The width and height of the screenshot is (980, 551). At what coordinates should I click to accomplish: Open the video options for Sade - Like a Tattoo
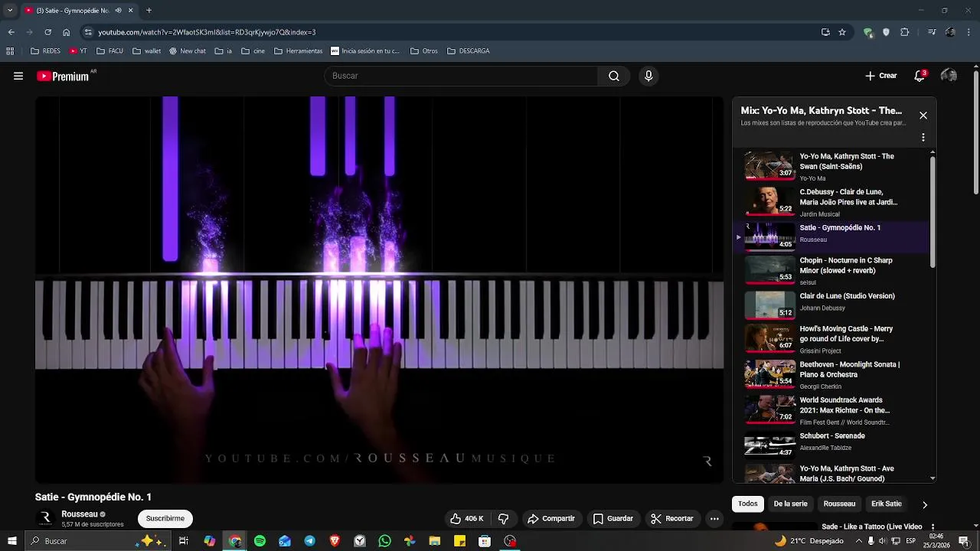click(x=933, y=527)
